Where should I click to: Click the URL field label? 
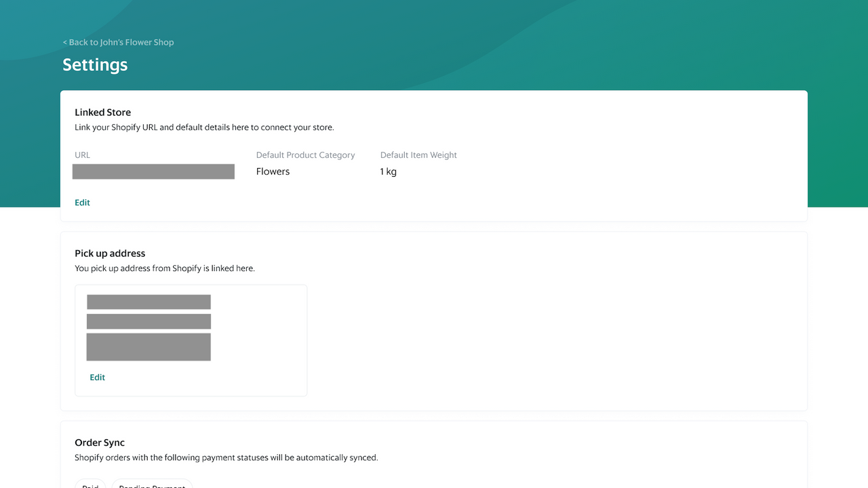[82, 155]
